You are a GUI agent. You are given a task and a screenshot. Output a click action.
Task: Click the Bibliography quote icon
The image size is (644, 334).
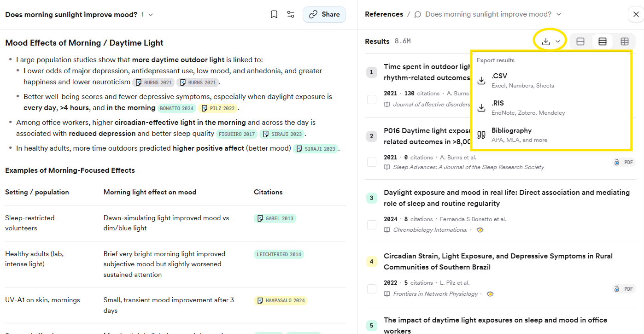[481, 135]
